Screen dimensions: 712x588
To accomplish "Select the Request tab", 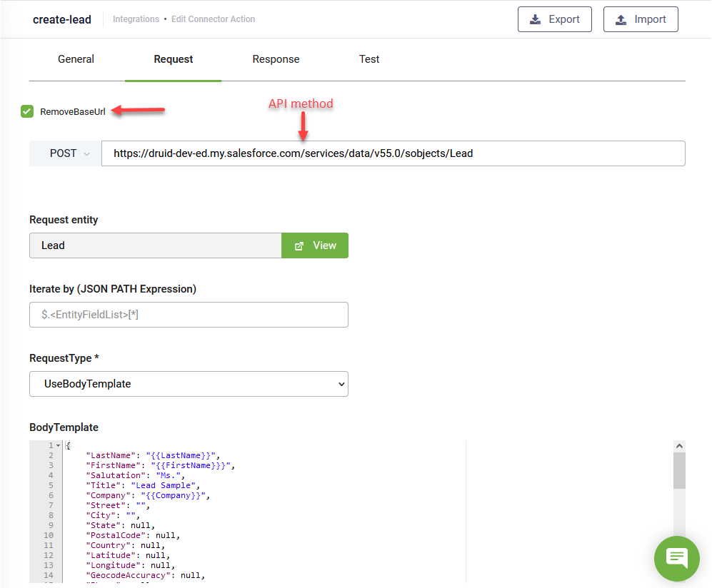I will [174, 59].
